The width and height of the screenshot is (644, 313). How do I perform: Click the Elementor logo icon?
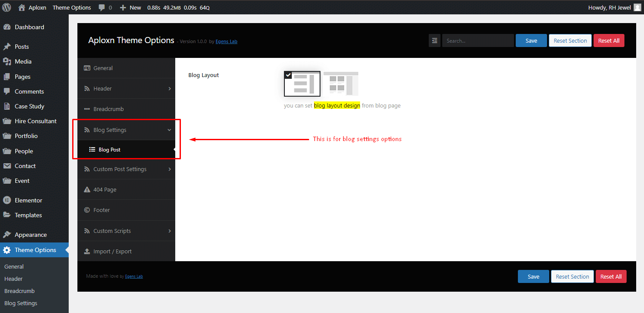(x=7, y=200)
